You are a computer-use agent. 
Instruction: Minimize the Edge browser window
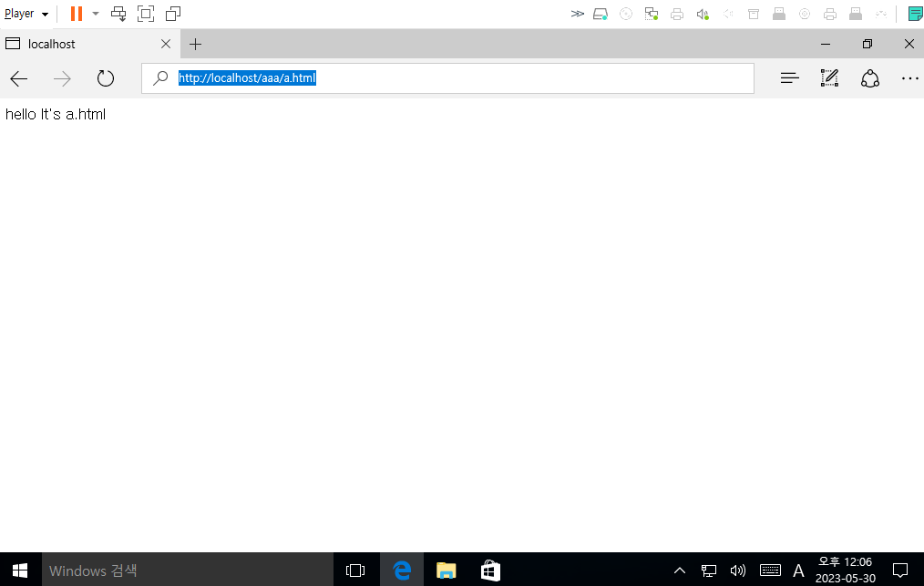826,45
